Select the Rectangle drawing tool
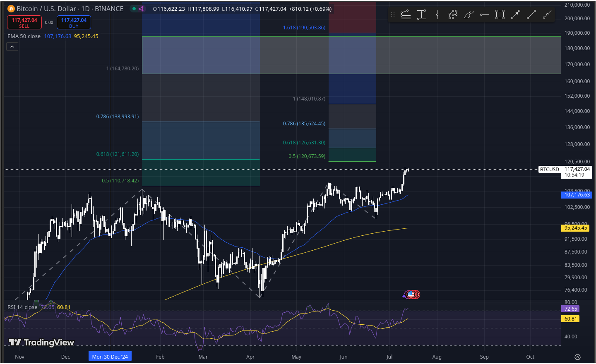Image resolution: width=596 pixels, height=364 pixels. (500, 15)
